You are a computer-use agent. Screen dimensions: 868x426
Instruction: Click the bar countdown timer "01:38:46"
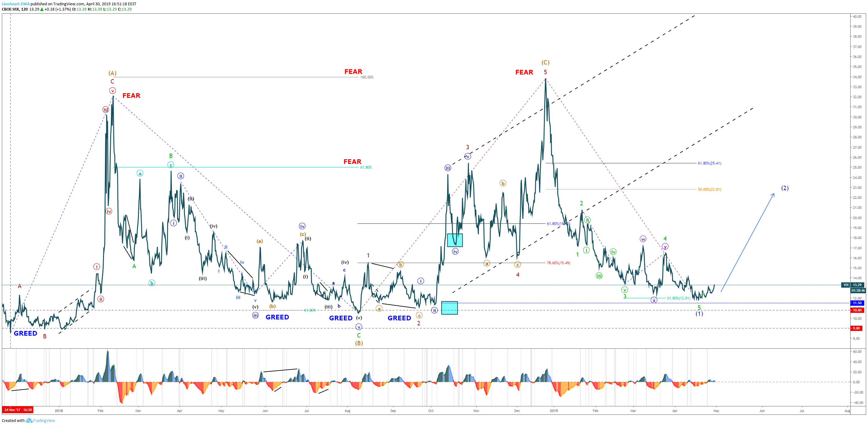pos(858,290)
